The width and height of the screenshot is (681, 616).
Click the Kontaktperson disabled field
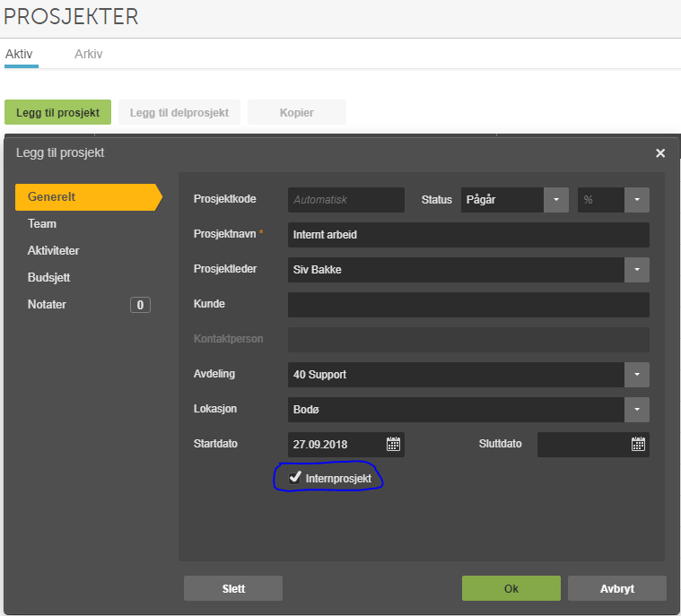pos(468,340)
